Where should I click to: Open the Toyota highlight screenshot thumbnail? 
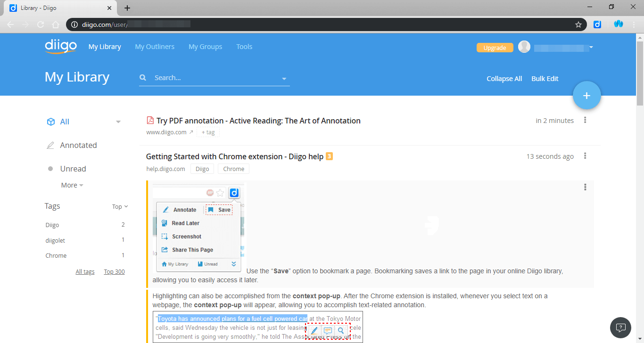tap(258, 327)
